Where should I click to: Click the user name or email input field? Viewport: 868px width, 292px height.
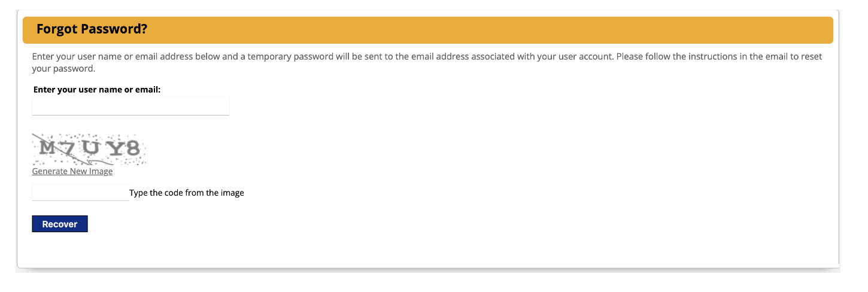pos(130,106)
